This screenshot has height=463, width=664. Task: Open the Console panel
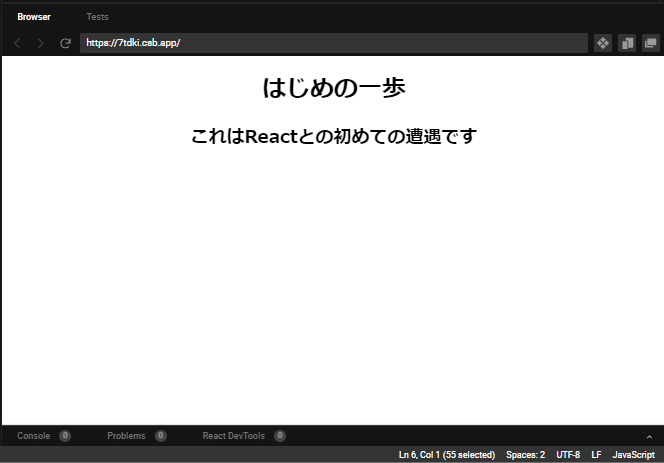point(33,436)
